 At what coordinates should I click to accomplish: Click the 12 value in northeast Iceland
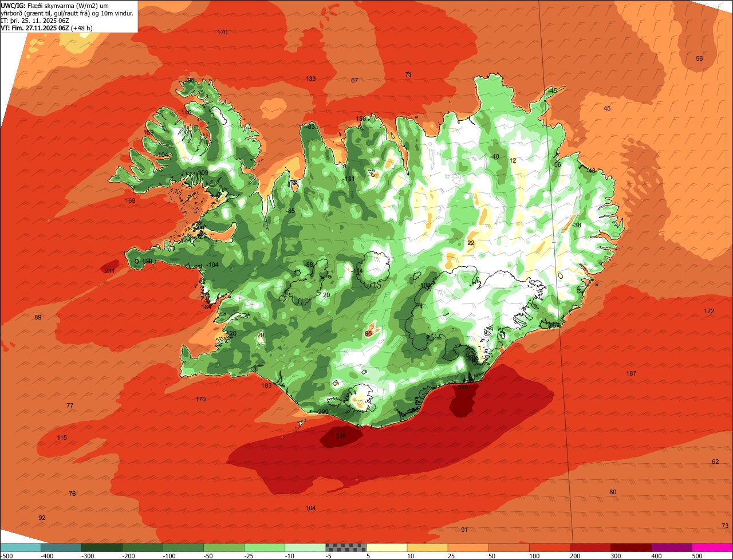point(513,160)
